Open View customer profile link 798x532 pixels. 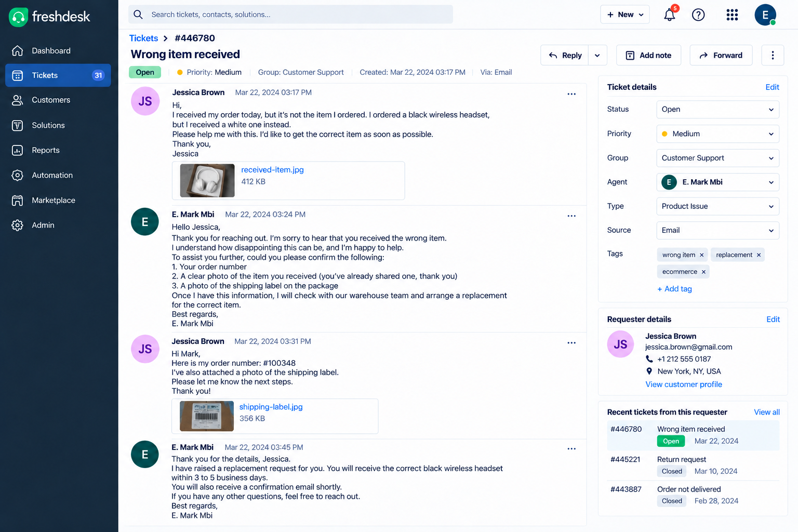(684, 384)
